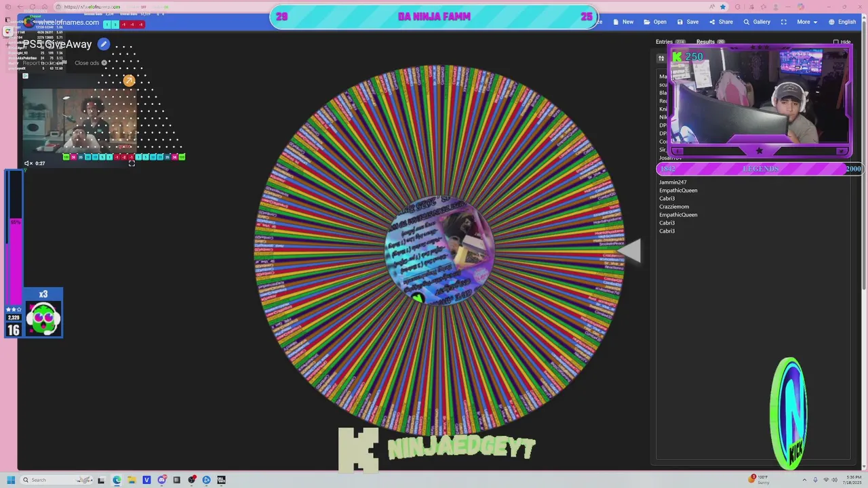Refresh the browser page
The width and height of the screenshot is (868, 488).
click(x=33, y=7)
